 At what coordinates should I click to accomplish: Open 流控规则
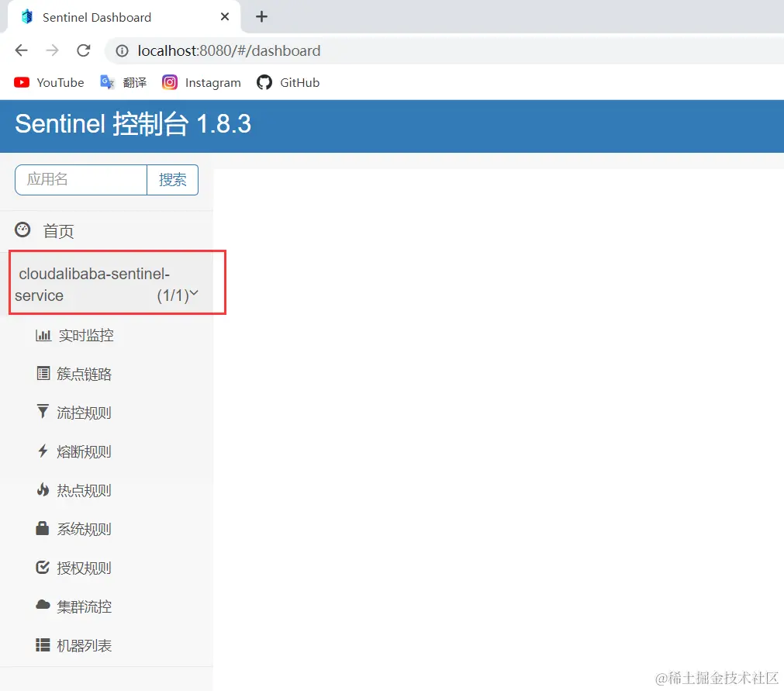pos(84,413)
